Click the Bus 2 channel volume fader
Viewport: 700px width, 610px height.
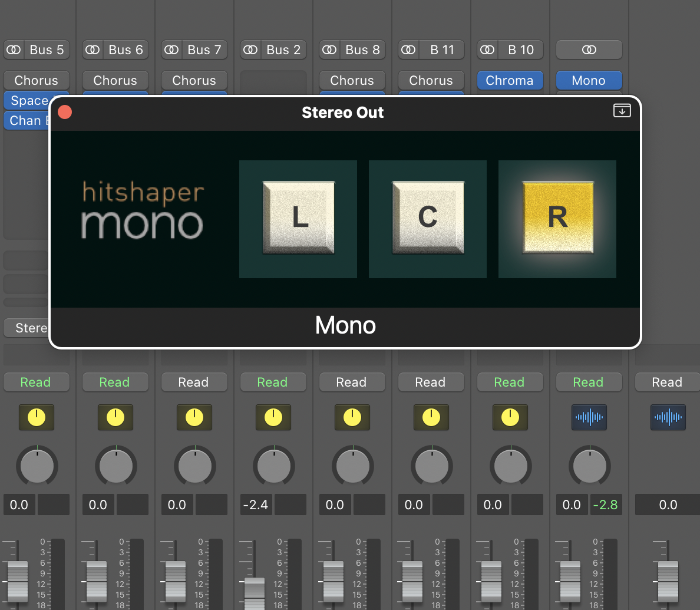255,591
